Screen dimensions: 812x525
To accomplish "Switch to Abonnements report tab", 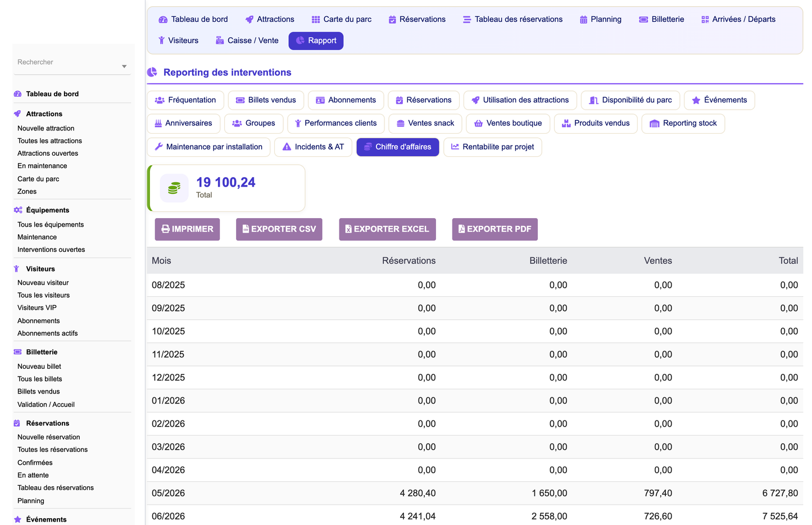I will point(346,100).
